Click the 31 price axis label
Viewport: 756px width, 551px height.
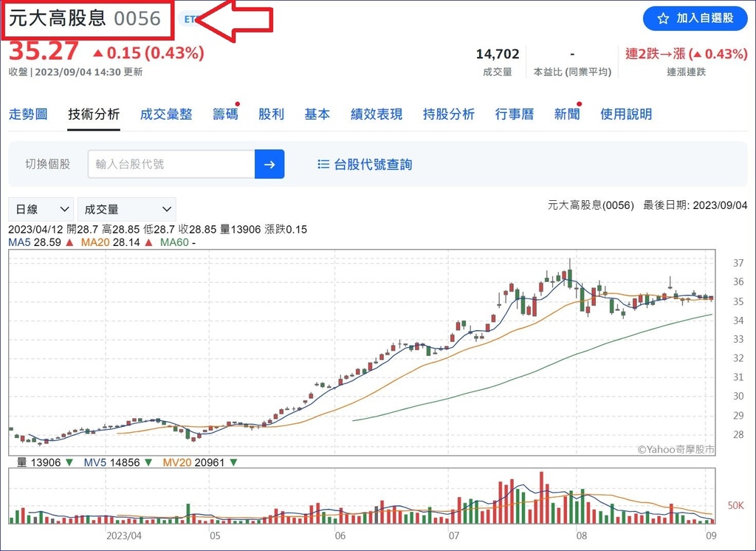[738, 377]
